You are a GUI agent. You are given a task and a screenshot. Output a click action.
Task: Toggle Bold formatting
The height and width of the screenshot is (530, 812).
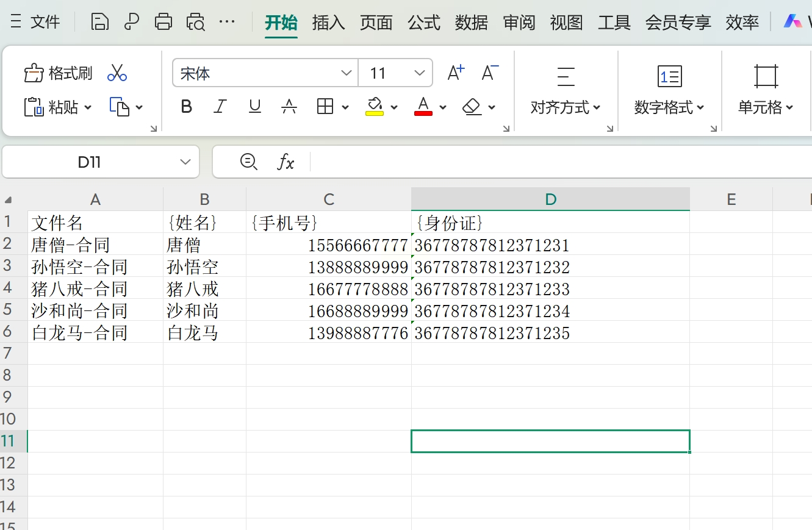point(187,107)
